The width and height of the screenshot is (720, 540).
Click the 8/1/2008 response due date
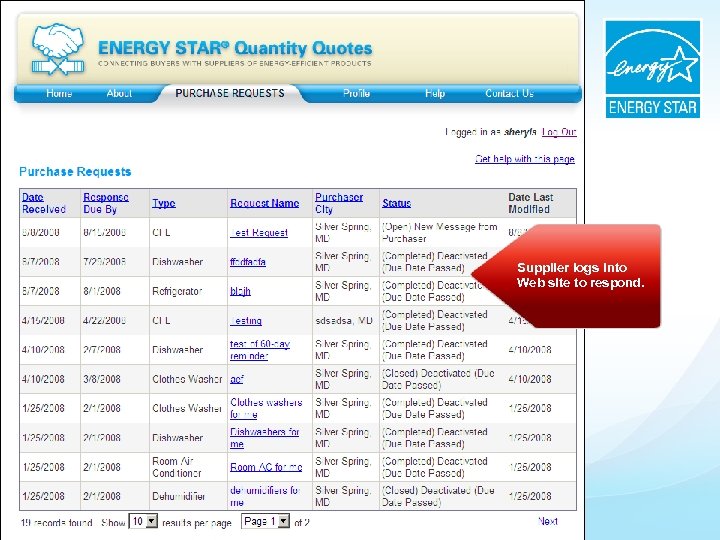(x=101, y=292)
